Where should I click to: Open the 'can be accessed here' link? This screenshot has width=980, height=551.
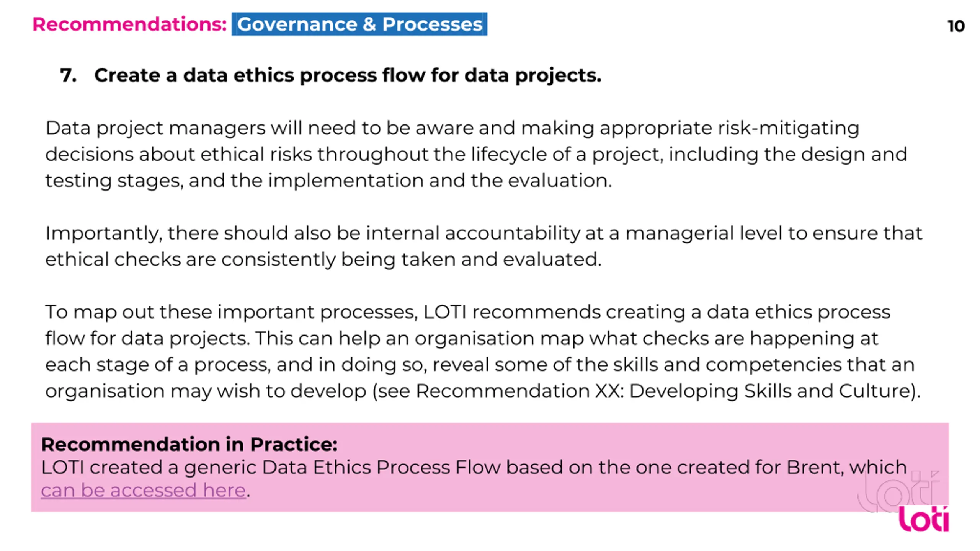click(x=143, y=490)
